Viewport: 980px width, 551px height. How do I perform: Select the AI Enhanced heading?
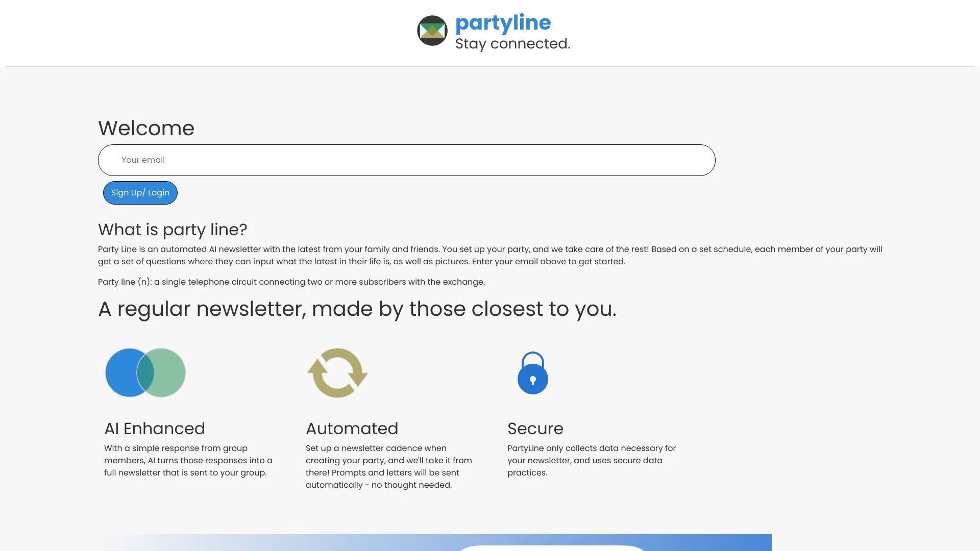tap(154, 429)
